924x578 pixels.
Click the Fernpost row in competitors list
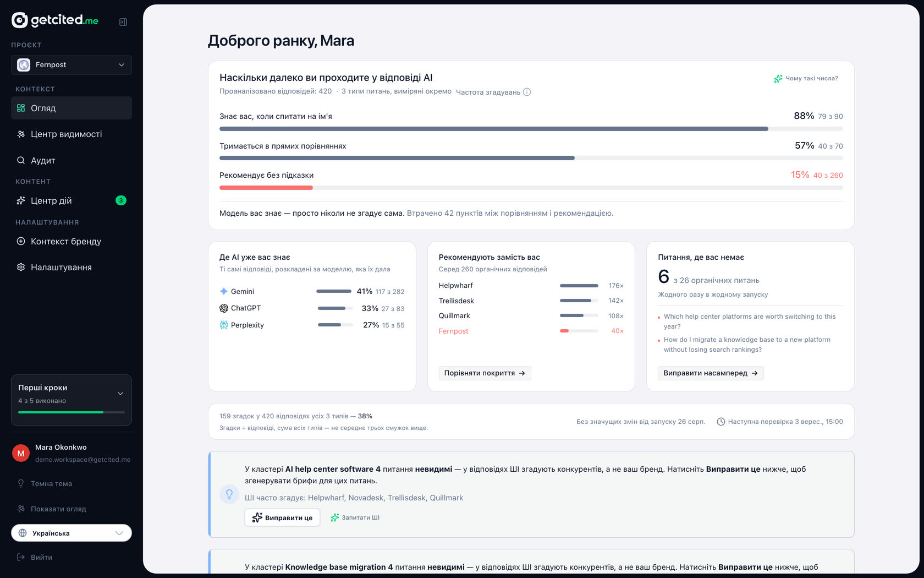tap(531, 331)
